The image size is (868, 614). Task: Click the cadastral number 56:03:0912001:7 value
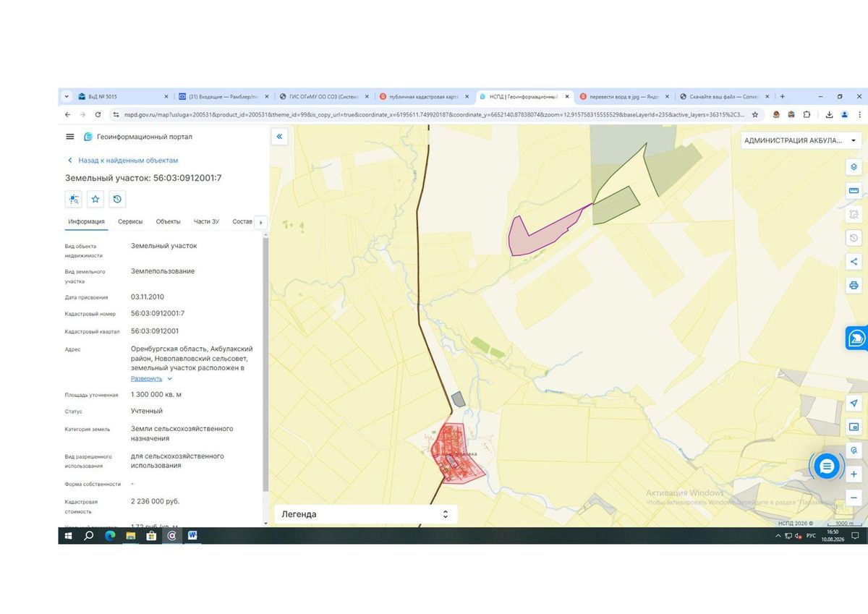coord(158,313)
